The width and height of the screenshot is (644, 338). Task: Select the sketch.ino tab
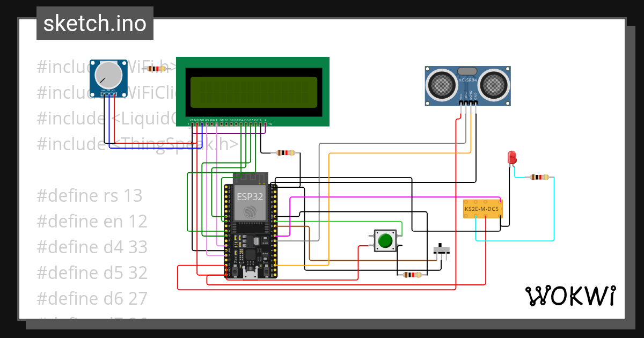coord(94,23)
